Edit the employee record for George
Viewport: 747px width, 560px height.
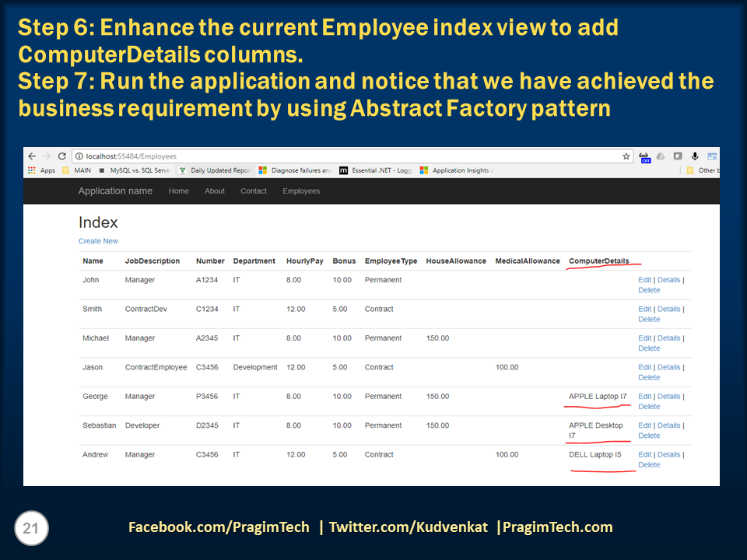(644, 396)
